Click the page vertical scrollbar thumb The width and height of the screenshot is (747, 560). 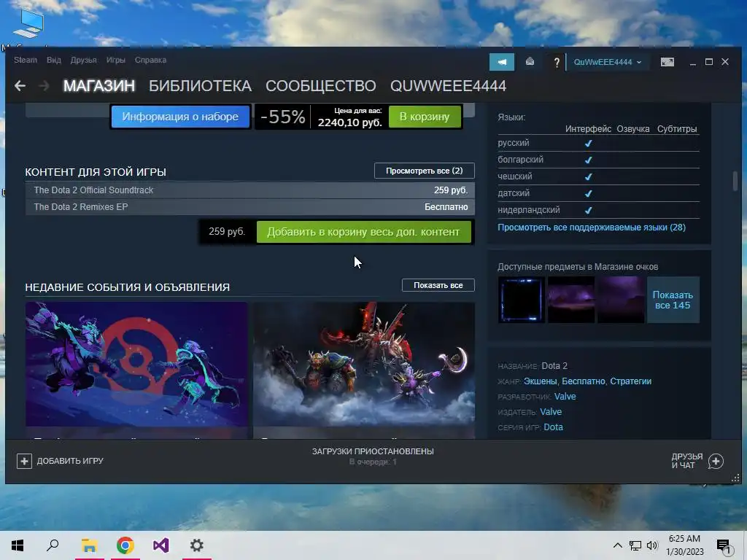point(735,181)
